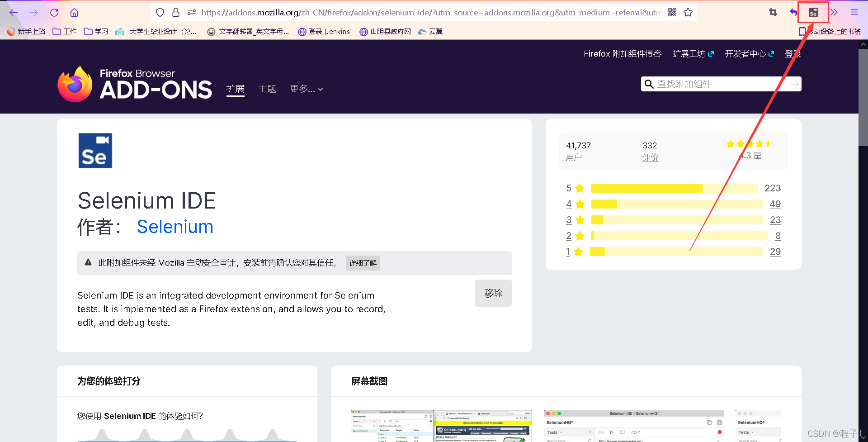Click the 29 one-star review count
Screen dimensions: 868x442
click(x=775, y=252)
